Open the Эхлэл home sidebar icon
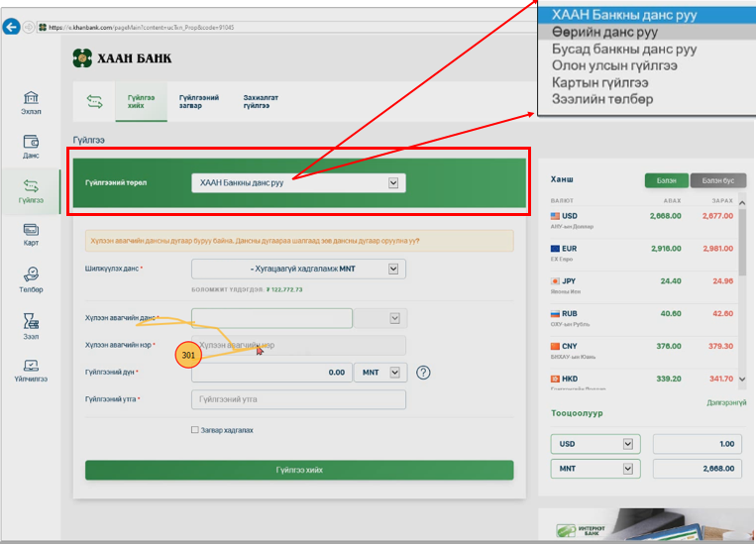This screenshot has width=756, height=546. (31, 103)
